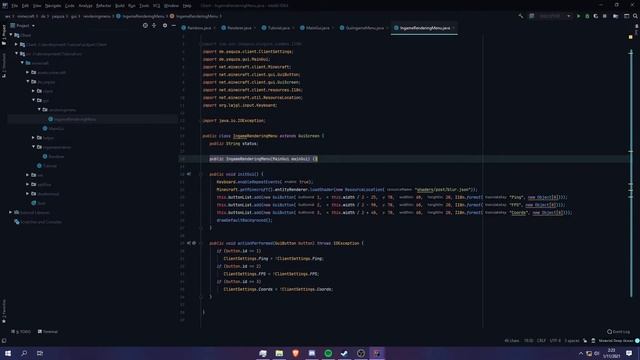Open the File Explorer taskbar icon
640x360 pixels.
(279, 353)
